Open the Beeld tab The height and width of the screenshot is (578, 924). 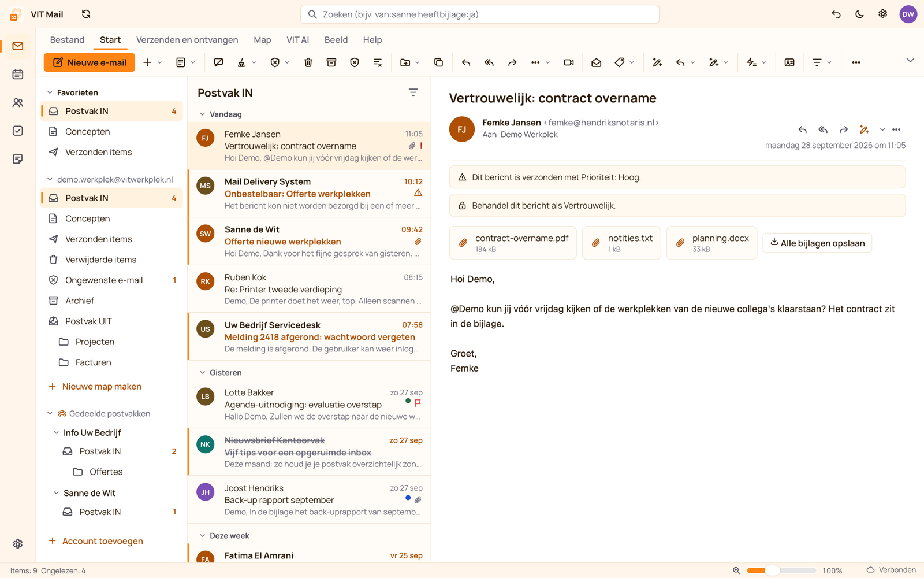[x=336, y=40]
